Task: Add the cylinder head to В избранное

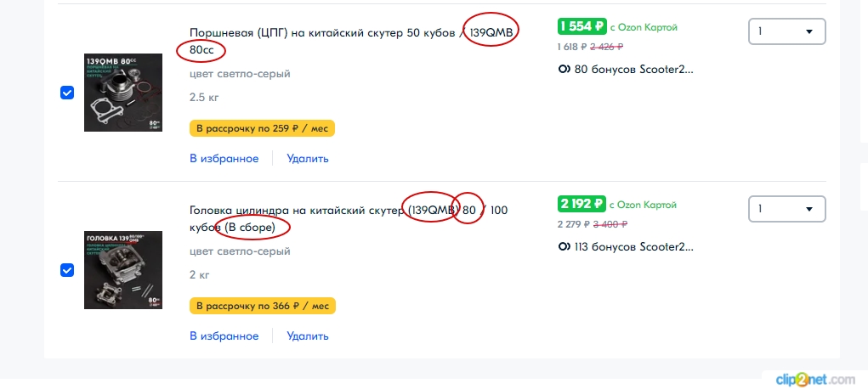Action: click(x=224, y=335)
